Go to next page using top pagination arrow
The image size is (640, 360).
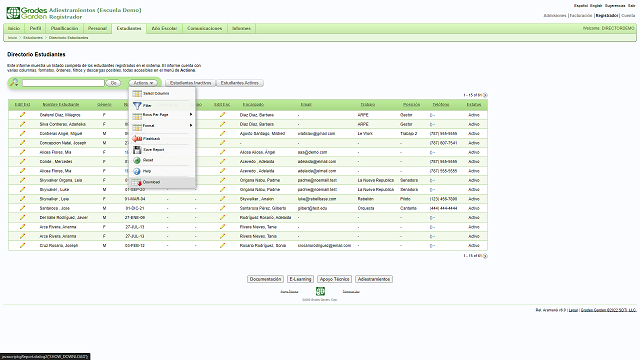click(x=485, y=95)
